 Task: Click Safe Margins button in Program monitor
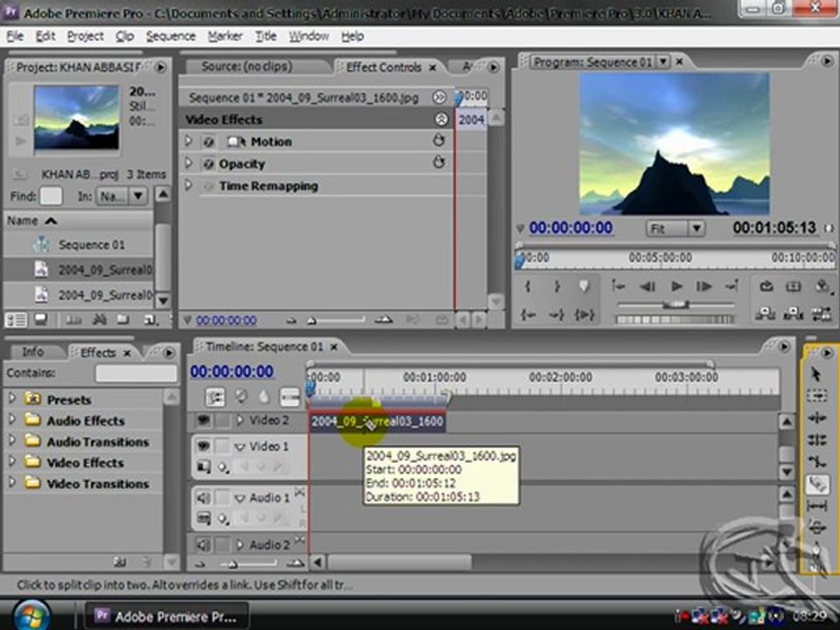point(794,287)
